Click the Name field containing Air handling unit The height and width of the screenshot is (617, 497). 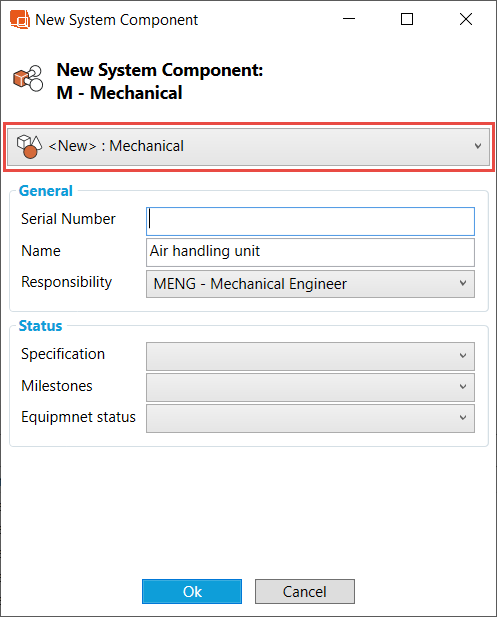click(x=310, y=252)
